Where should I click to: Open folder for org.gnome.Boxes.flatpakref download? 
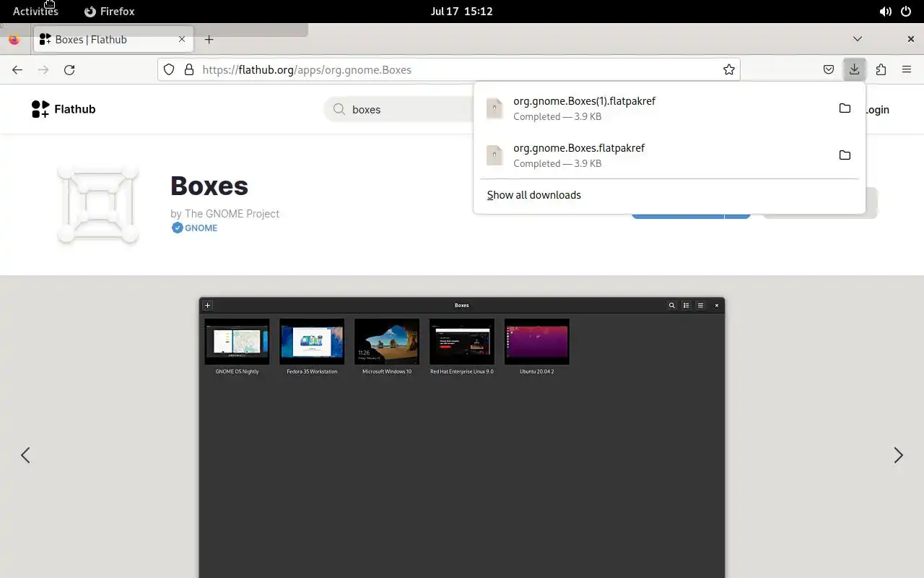tap(845, 155)
